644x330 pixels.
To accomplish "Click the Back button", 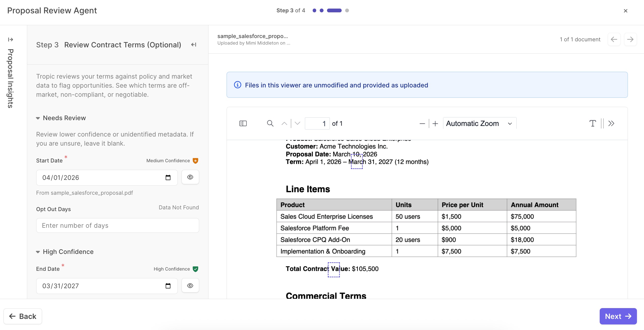I will click(23, 316).
